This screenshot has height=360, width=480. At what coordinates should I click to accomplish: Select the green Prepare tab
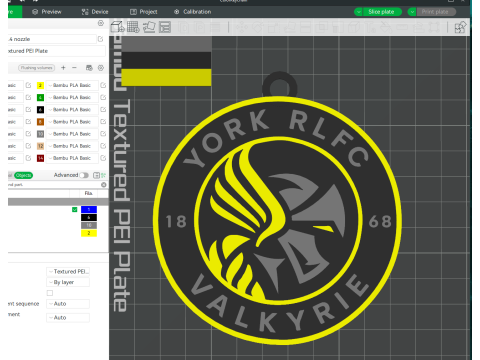pos(15,12)
